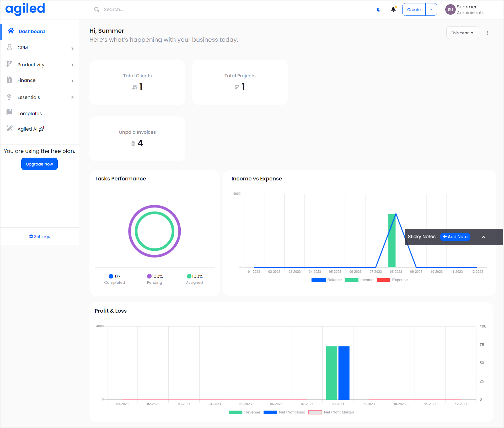Click the Profit & Loss heading
This screenshot has height=428, width=504.
(x=110, y=311)
